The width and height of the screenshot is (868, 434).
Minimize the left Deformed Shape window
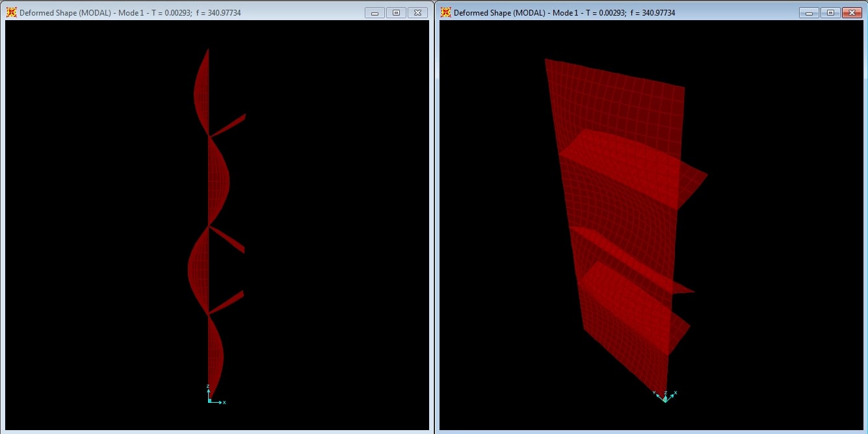click(375, 12)
